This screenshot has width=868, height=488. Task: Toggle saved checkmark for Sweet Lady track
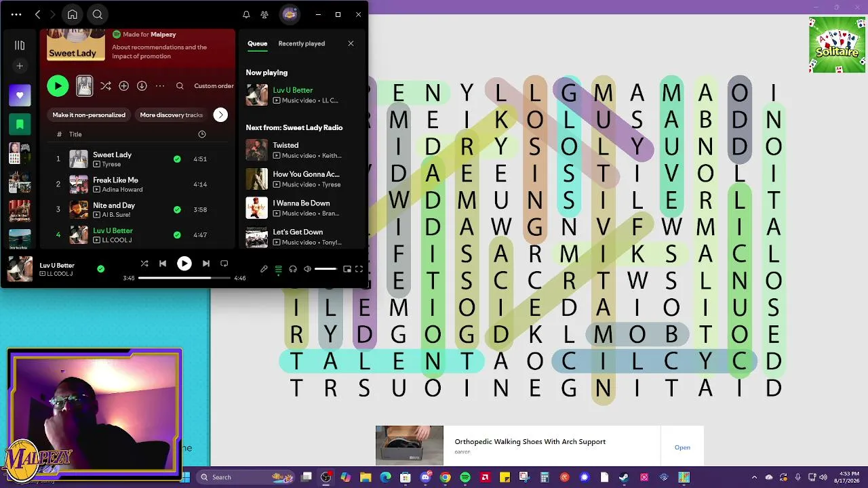click(x=177, y=159)
